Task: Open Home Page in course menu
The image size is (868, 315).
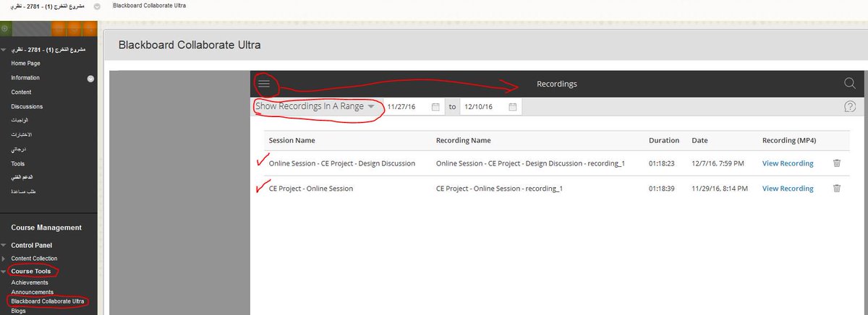Action: (x=25, y=64)
